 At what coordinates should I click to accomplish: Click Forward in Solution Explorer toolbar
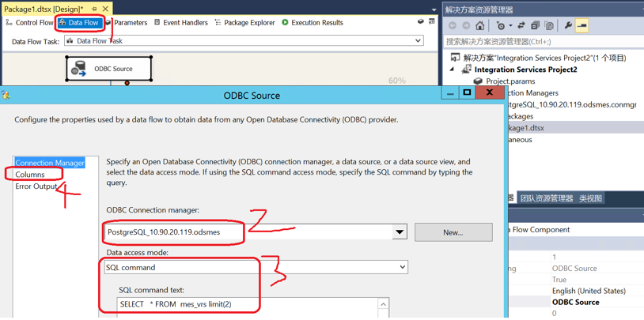coord(466,25)
